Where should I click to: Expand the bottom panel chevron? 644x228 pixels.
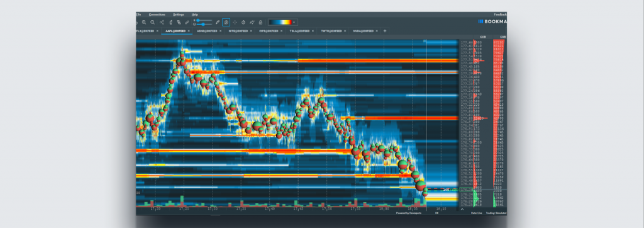462,209
